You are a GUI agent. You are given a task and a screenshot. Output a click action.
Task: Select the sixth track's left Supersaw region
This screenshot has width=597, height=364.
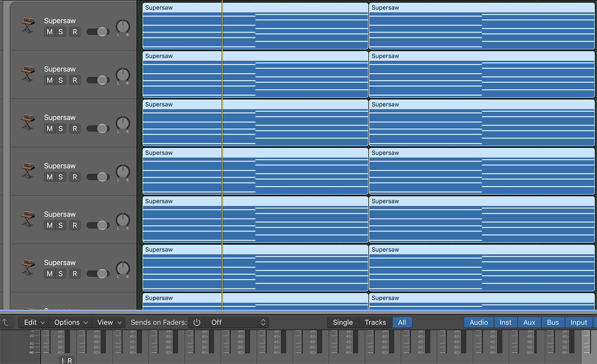[255, 268]
